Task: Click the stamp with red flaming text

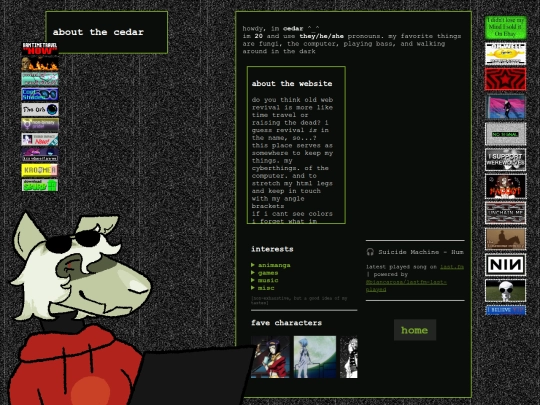Action: tap(505, 186)
